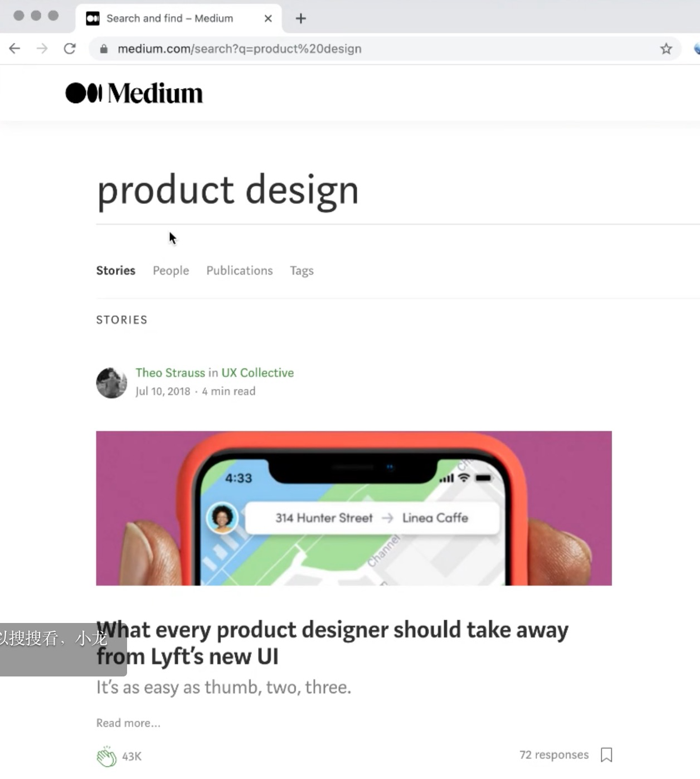Switch to the People tab
The width and height of the screenshot is (700, 779).
point(171,270)
